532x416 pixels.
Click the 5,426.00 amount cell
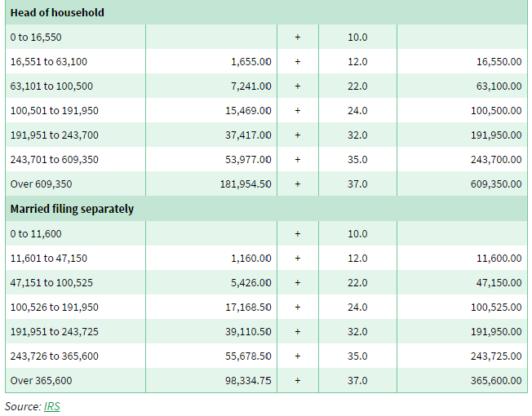pos(251,283)
